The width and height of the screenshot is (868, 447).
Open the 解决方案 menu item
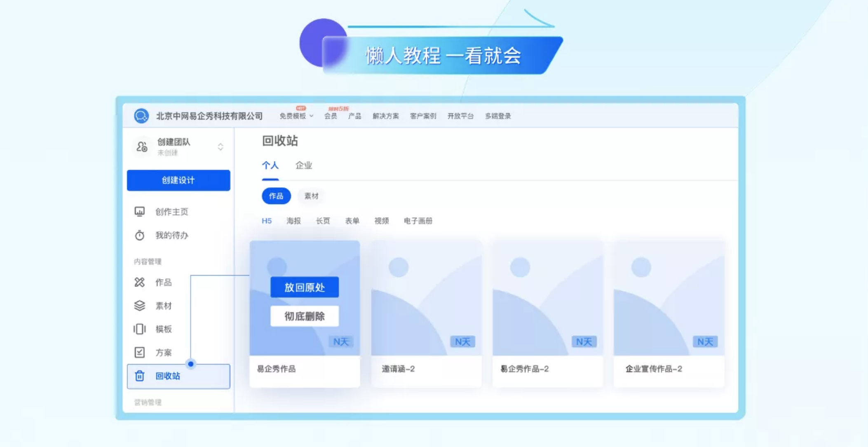coord(385,116)
